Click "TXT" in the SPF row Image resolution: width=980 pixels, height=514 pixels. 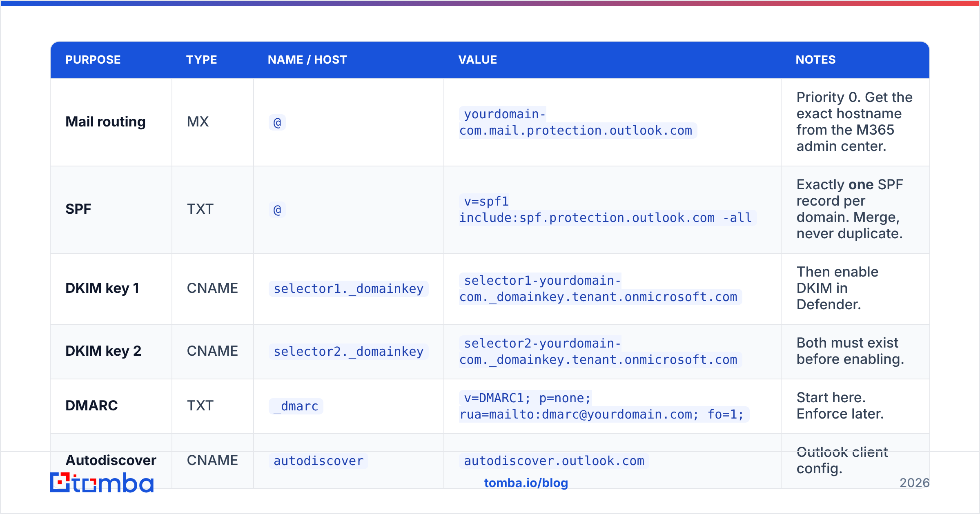200,209
